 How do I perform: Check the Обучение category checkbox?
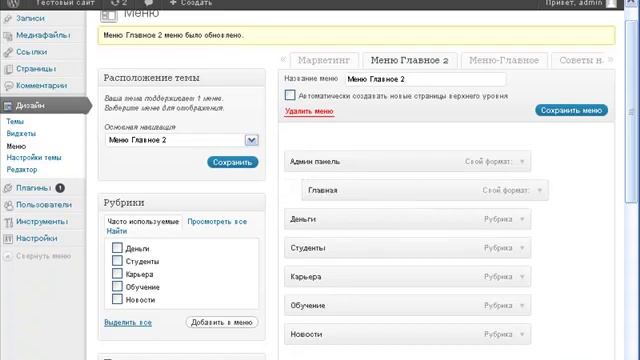(x=117, y=286)
